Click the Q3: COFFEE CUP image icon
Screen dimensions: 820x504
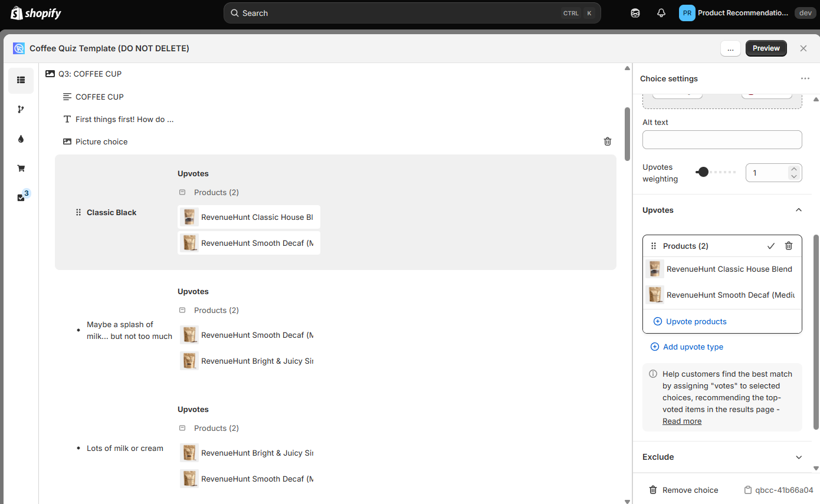(x=50, y=74)
